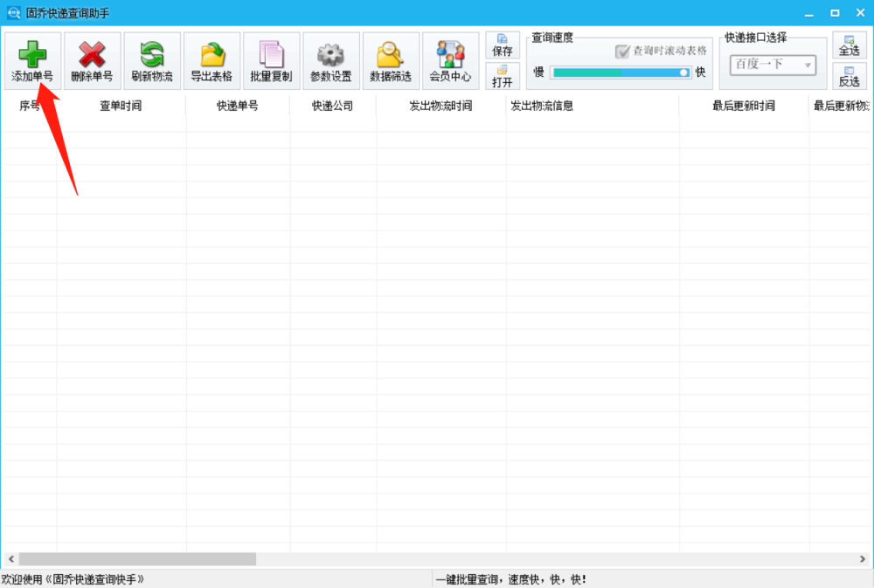Close the 固乔快递查询助手 window

click(860, 13)
